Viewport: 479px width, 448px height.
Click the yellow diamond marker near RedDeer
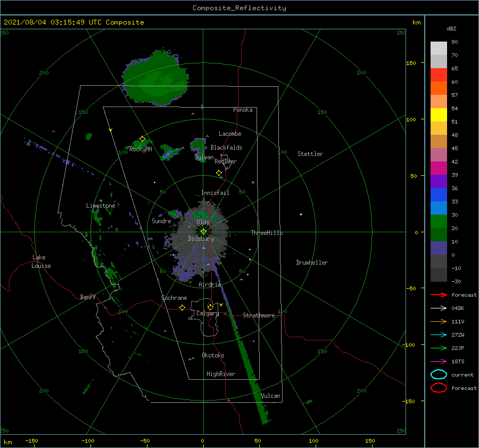point(219,173)
